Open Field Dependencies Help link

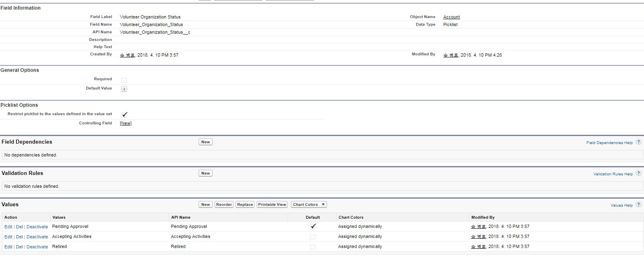[609, 142]
